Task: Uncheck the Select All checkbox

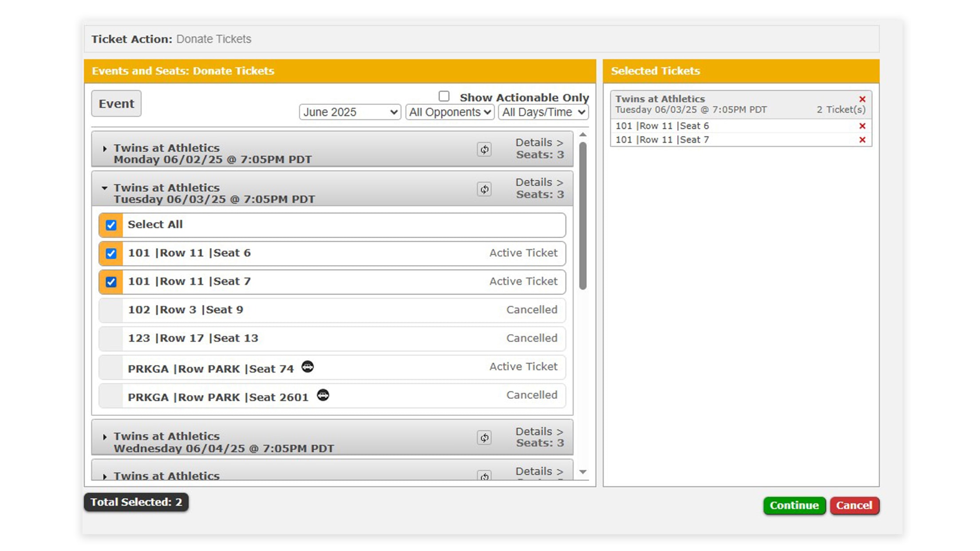Action: (x=111, y=225)
